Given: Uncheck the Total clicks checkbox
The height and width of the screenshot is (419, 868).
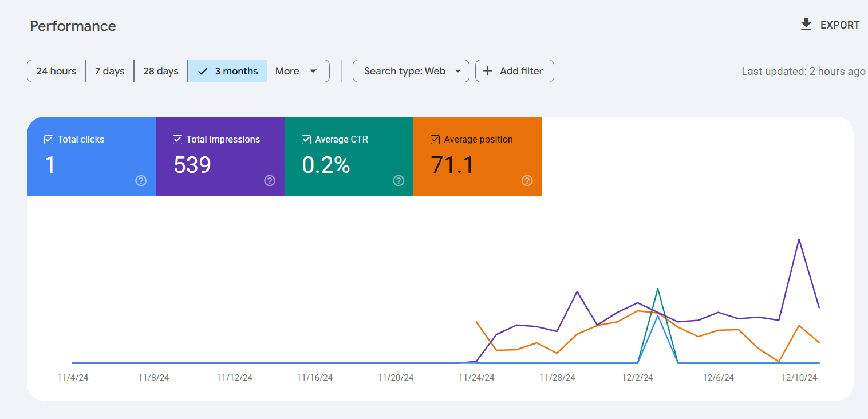Looking at the screenshot, I should pos(49,140).
